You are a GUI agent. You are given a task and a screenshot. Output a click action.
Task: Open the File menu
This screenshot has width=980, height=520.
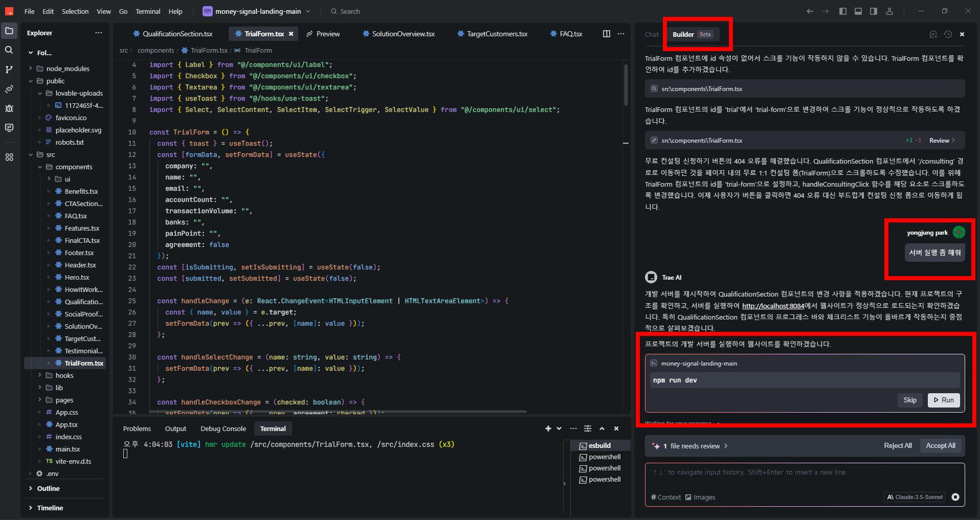[x=29, y=11]
